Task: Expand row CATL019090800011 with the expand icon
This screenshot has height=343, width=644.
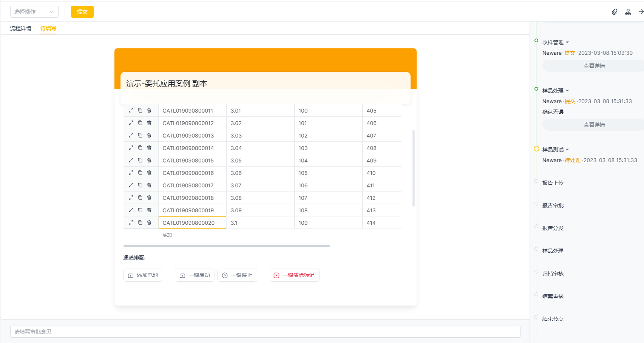Action: pyautogui.click(x=131, y=110)
